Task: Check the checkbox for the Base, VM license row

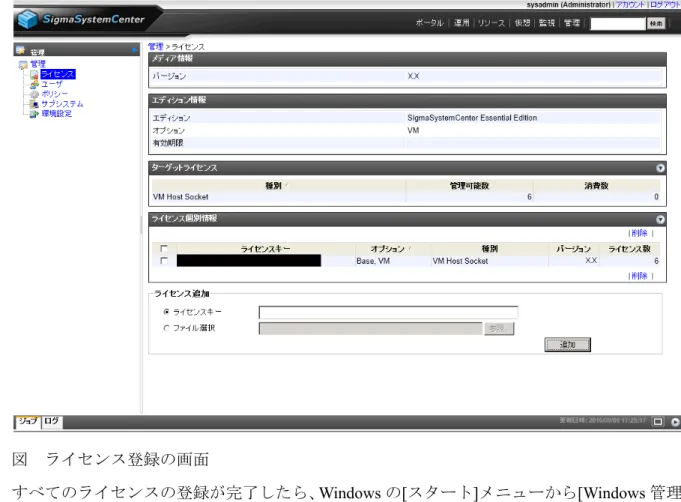Action: tap(164, 261)
